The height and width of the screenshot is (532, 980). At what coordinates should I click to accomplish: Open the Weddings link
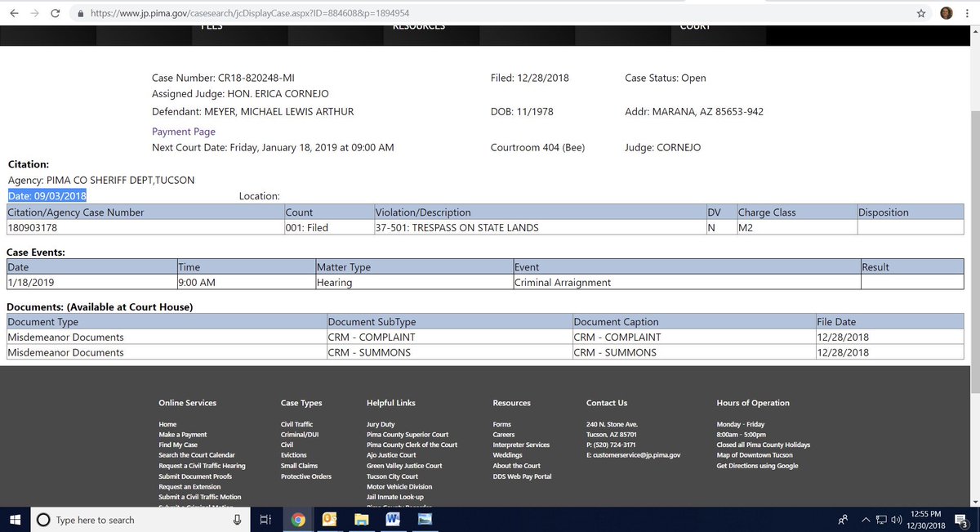point(508,455)
